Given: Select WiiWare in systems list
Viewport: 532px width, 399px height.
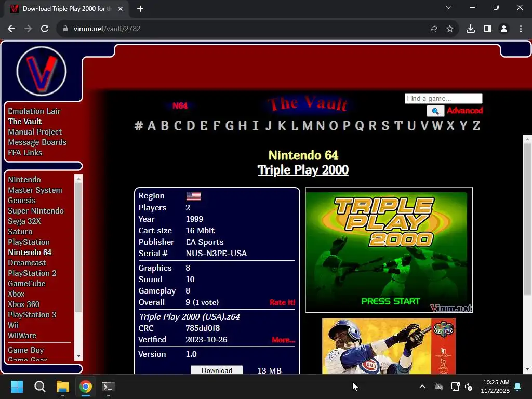Looking at the screenshot, I should click(22, 336).
